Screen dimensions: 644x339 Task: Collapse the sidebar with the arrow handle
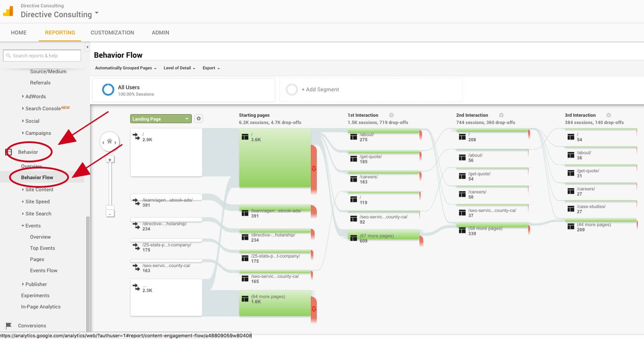coord(88,47)
